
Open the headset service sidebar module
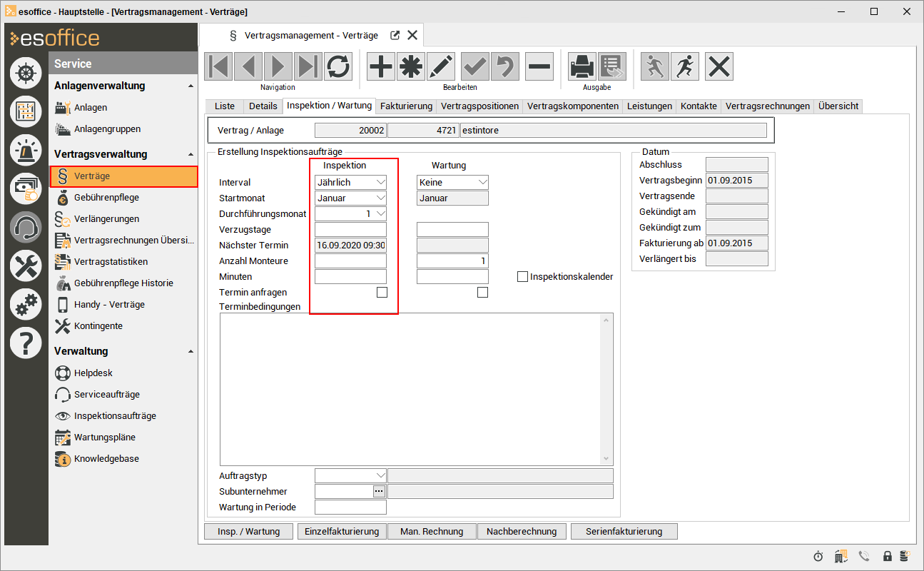click(x=26, y=228)
